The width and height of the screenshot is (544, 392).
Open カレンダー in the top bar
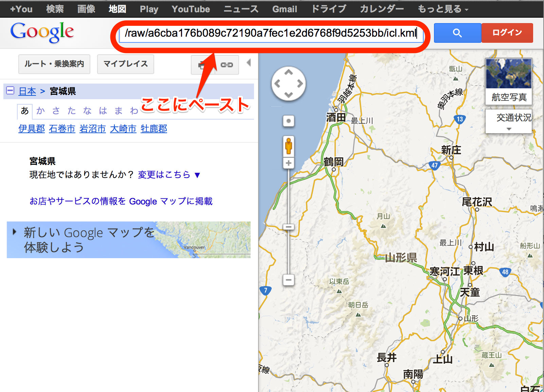382,9
